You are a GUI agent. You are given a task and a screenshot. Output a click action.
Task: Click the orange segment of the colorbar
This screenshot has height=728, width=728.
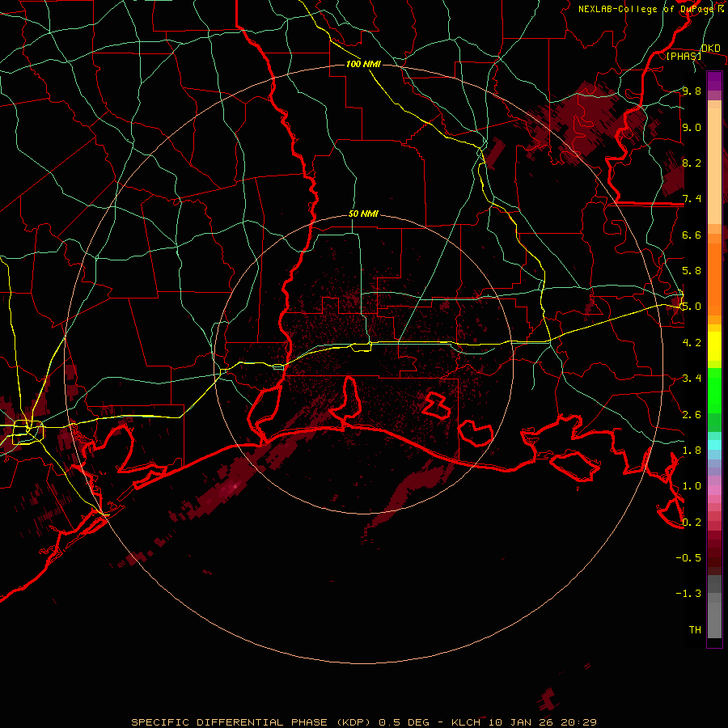714,278
